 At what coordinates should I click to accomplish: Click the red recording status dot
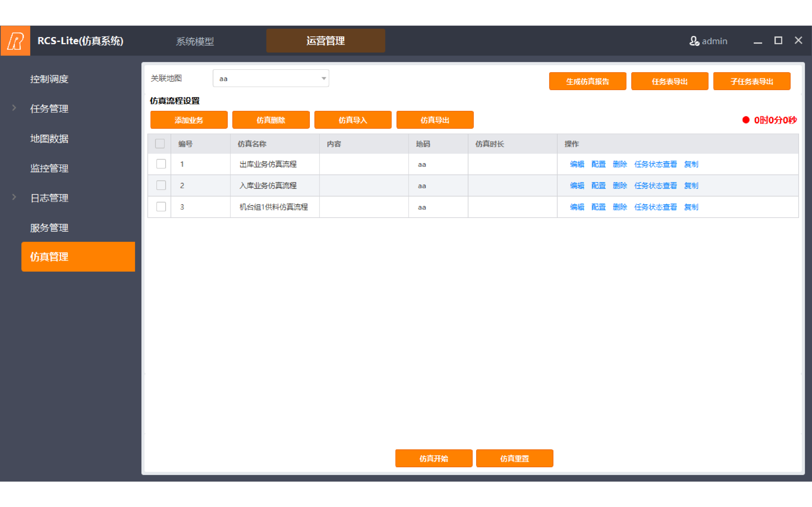point(746,120)
